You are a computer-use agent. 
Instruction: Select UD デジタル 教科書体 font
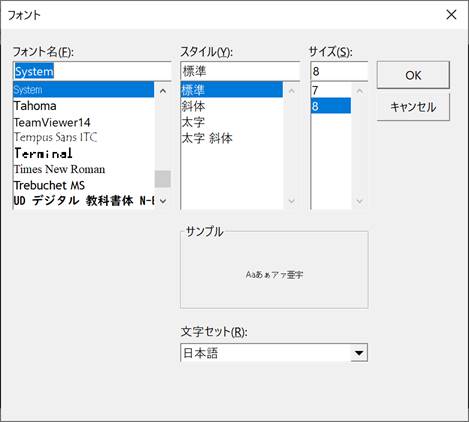84,201
